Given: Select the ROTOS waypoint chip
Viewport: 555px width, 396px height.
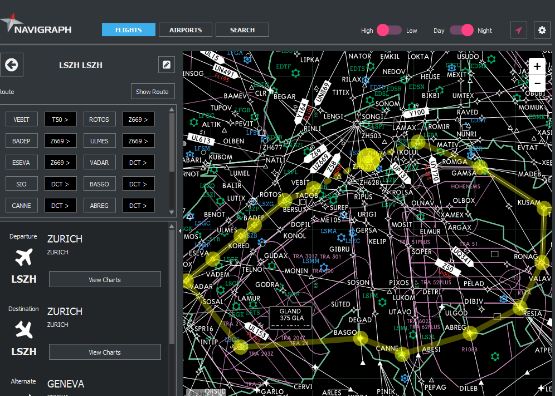Looking at the screenshot, I should 99,119.
